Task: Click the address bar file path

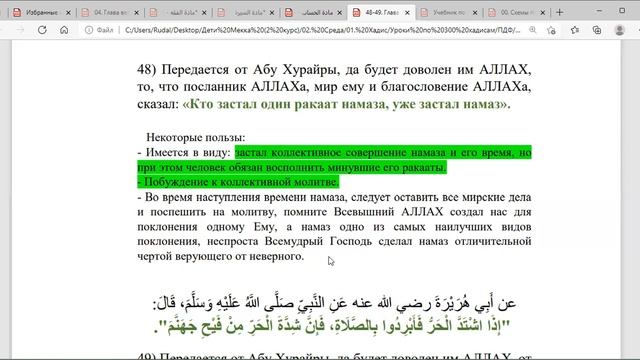Action: [x=322, y=30]
